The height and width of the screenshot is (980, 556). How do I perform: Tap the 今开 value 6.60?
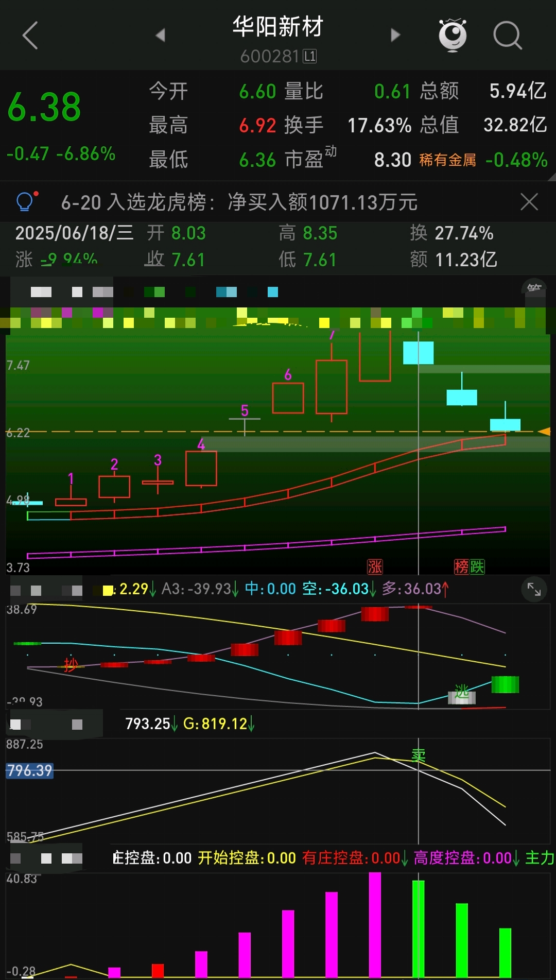click(x=258, y=92)
